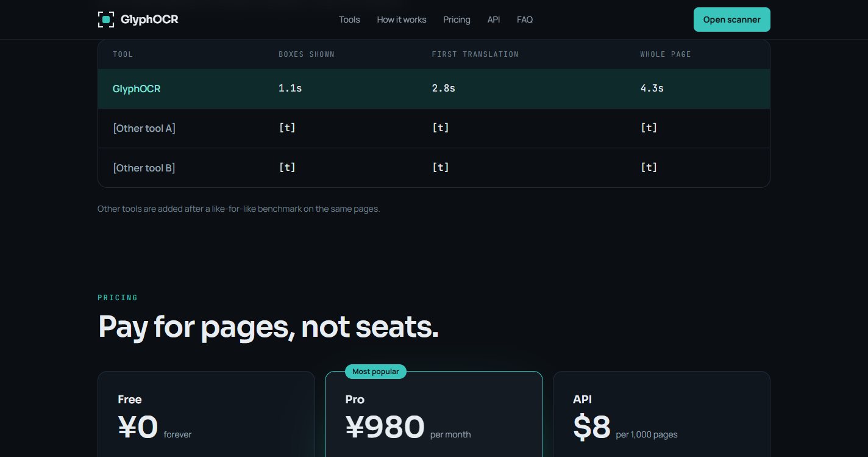Open the API navigation link
The height and width of the screenshot is (457, 868).
(494, 20)
